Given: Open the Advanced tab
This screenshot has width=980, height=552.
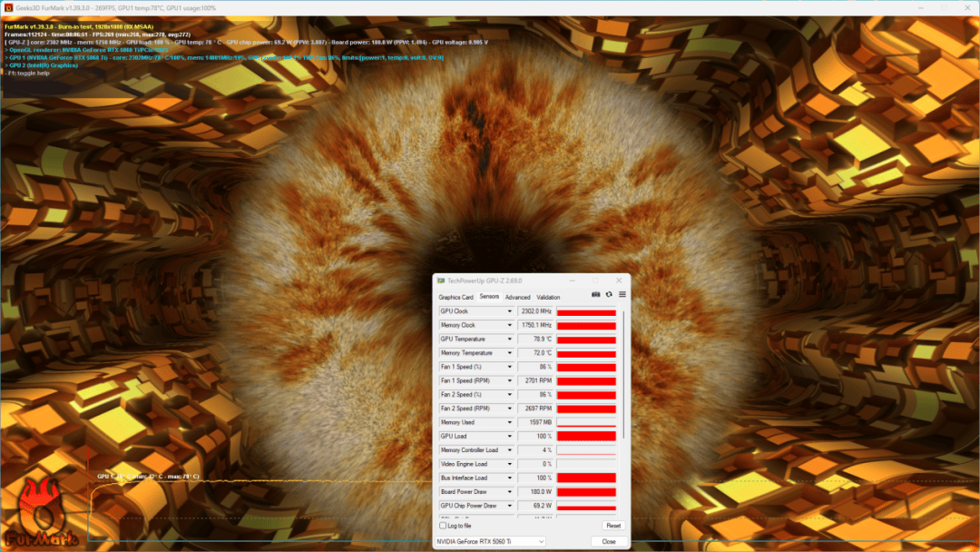Looking at the screenshot, I should tap(517, 298).
